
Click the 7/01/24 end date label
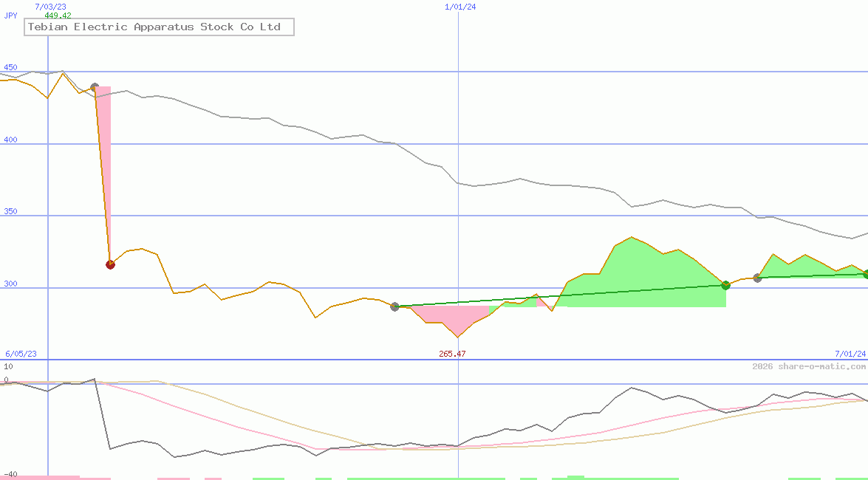[850, 354]
